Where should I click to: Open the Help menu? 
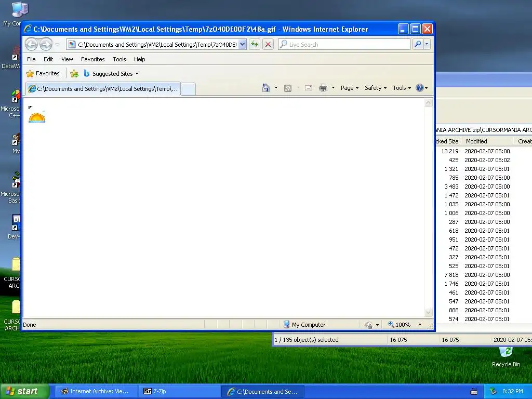click(x=139, y=59)
